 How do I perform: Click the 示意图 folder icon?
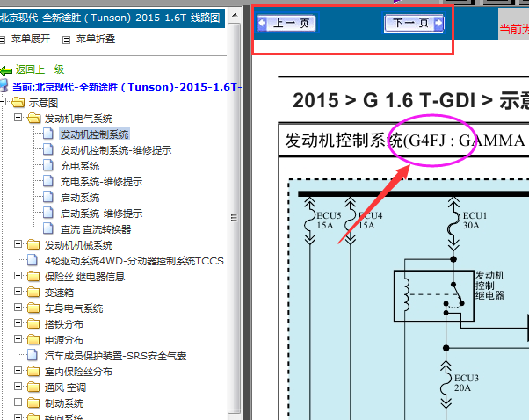pyautogui.click(x=18, y=102)
